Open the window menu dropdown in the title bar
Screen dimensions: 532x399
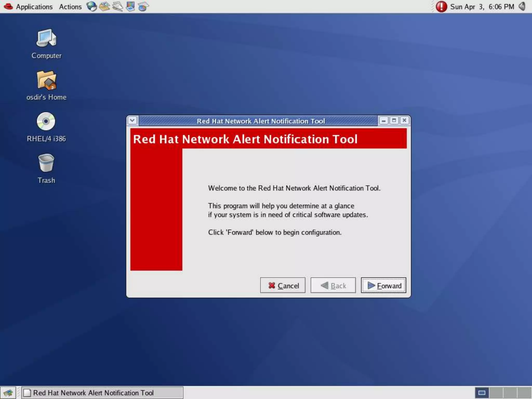(132, 121)
